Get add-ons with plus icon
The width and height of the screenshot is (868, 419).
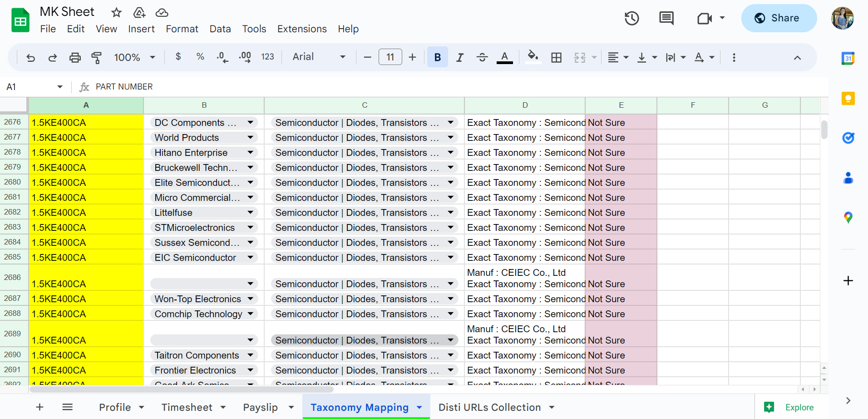[x=848, y=280]
